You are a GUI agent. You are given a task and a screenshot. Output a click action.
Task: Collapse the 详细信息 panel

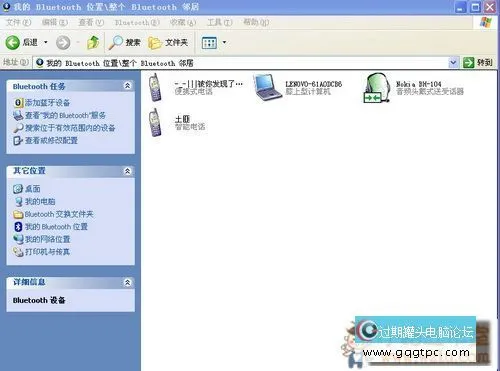click(127, 282)
